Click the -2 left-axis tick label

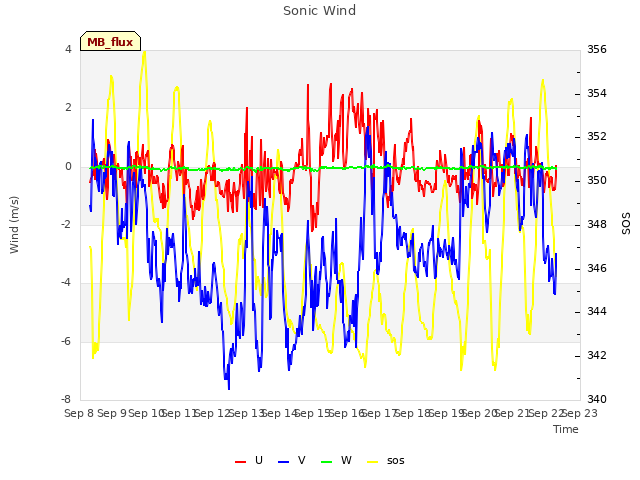[66, 224]
